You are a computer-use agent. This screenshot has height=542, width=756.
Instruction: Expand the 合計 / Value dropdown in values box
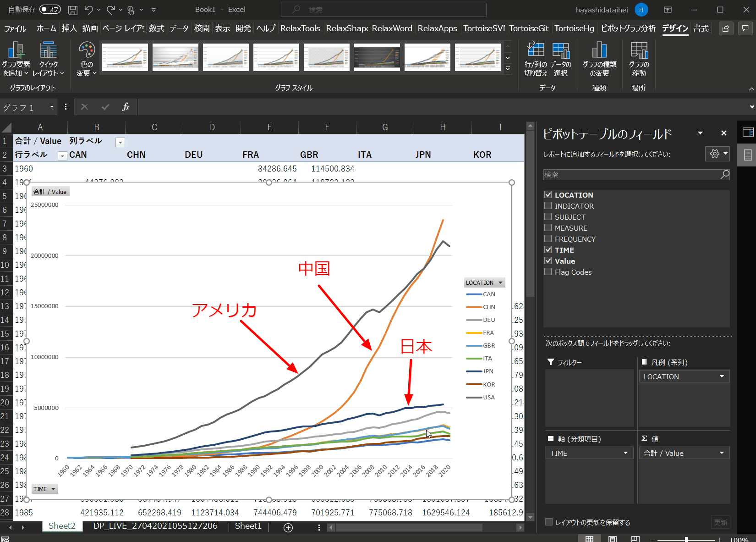point(722,453)
